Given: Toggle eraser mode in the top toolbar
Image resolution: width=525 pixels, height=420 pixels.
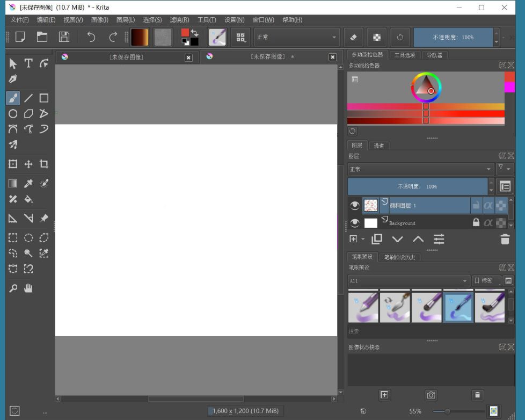Looking at the screenshot, I should click(353, 37).
